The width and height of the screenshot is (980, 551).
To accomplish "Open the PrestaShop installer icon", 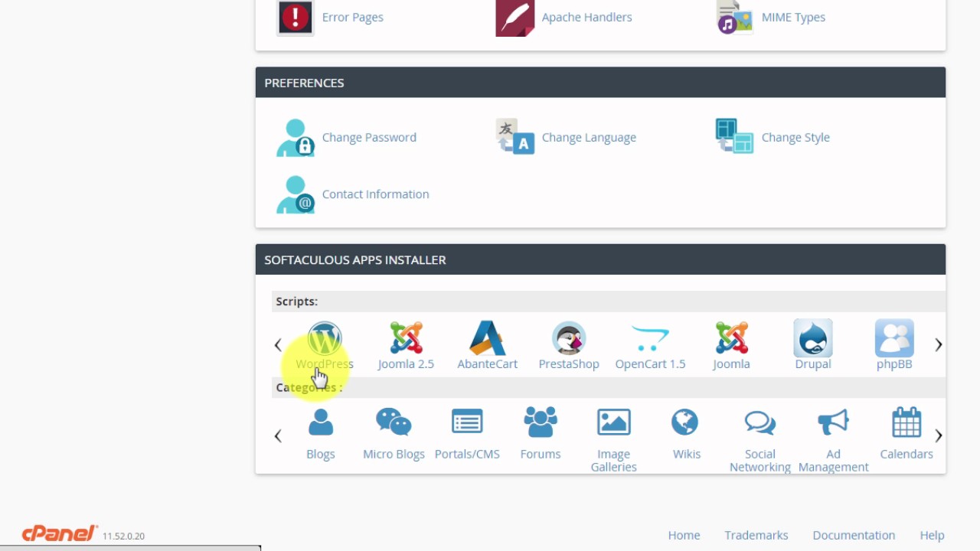I will coord(568,338).
